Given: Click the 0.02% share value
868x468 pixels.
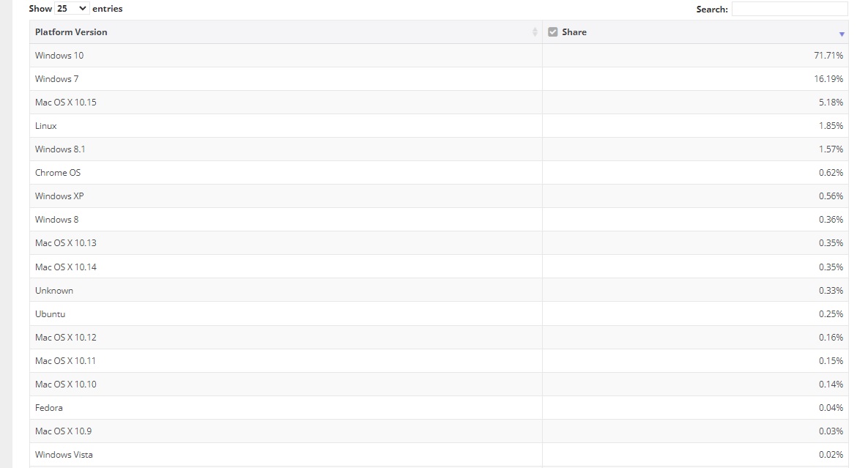Looking at the screenshot, I should [x=831, y=455].
